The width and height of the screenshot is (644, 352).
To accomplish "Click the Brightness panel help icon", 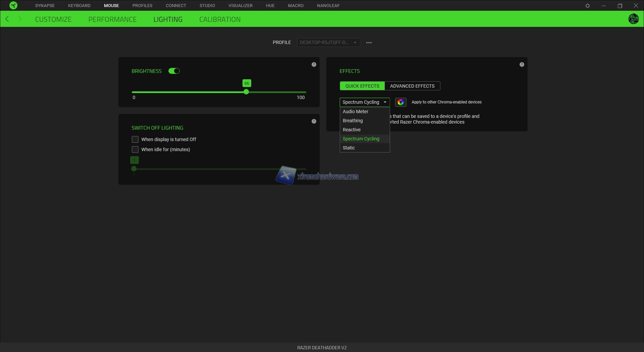I will click(x=314, y=64).
